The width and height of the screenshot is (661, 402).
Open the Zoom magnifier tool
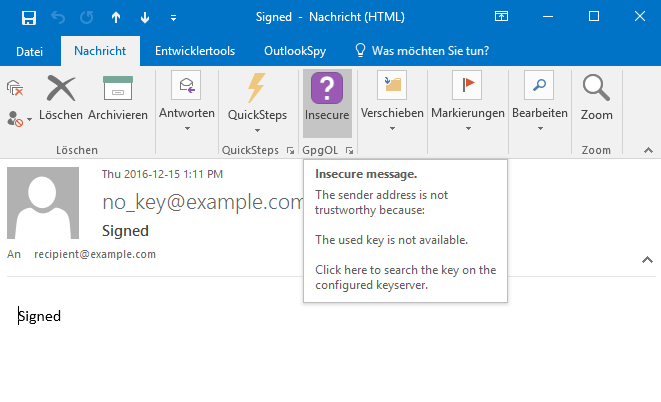click(596, 98)
